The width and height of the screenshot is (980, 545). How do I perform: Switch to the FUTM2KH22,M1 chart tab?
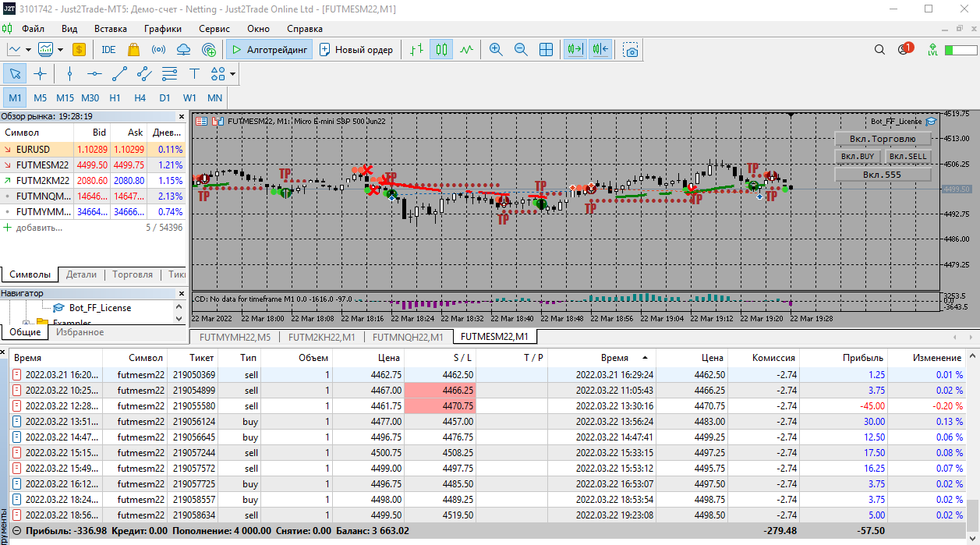(x=321, y=337)
